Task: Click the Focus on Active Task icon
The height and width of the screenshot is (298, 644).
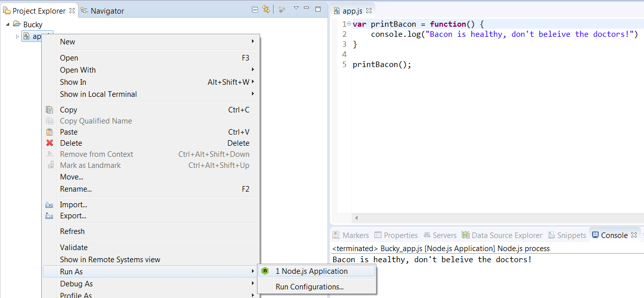Action: tap(281, 9)
